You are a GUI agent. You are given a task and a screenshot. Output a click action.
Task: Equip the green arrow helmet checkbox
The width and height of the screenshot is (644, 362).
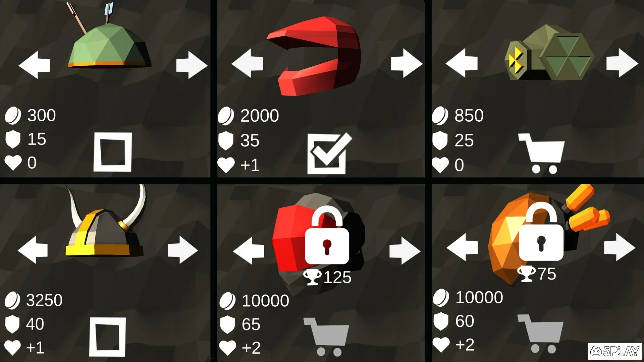click(x=112, y=152)
